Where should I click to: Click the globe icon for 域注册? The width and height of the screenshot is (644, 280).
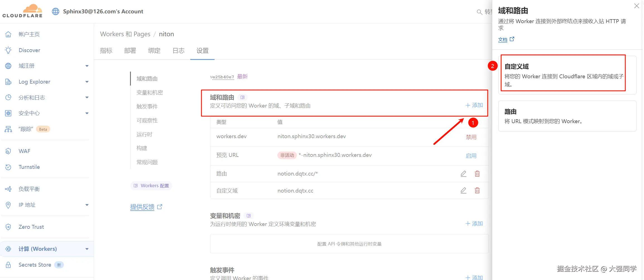8,66
